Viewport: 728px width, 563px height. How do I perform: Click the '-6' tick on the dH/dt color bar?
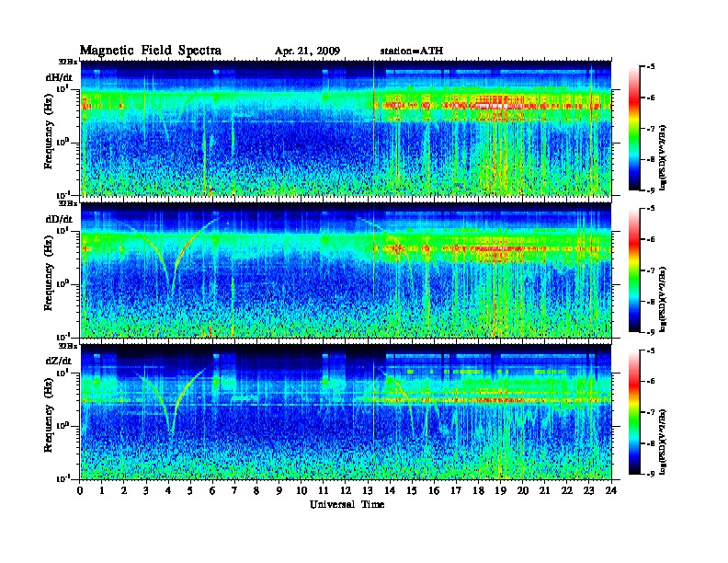coord(651,98)
